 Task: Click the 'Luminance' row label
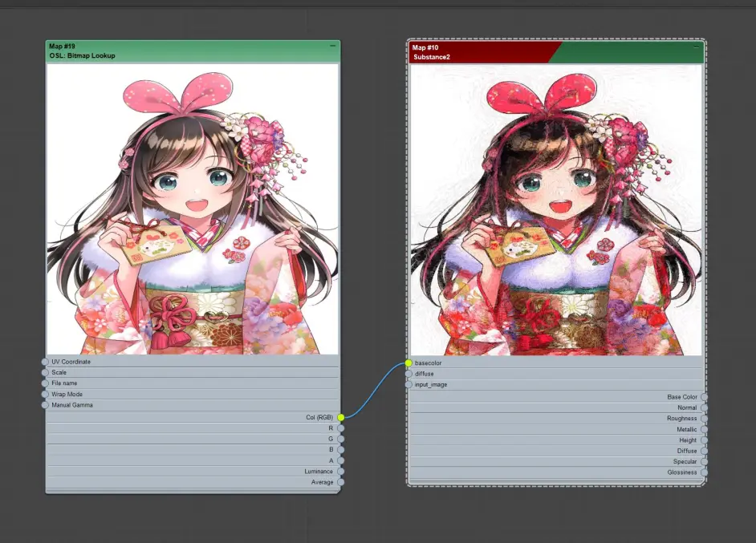(319, 471)
